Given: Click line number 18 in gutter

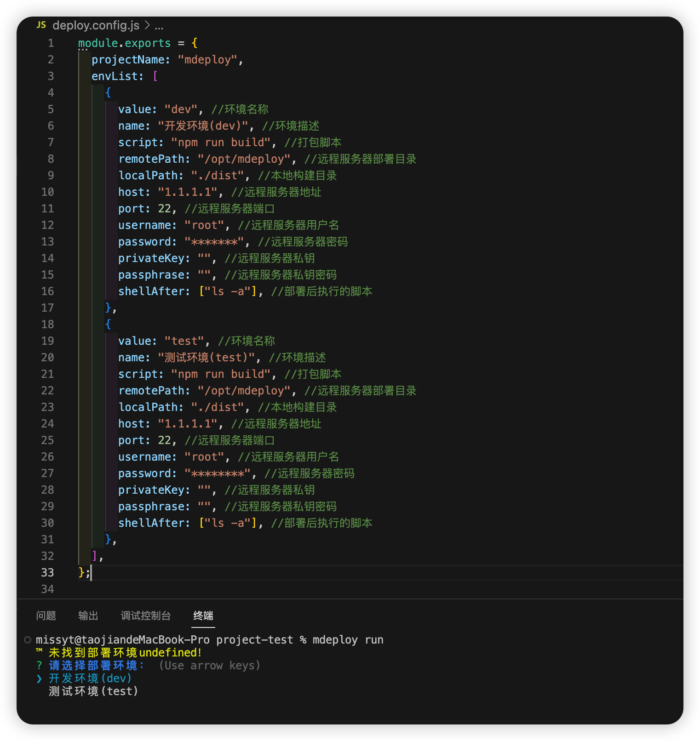Looking at the screenshot, I should pyautogui.click(x=47, y=325).
